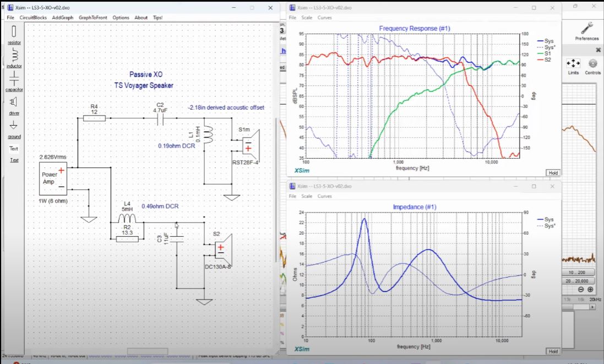Viewport: 604px width, 364px height.
Task: Select the S1m tweeter driver symbol
Action: click(x=251, y=145)
